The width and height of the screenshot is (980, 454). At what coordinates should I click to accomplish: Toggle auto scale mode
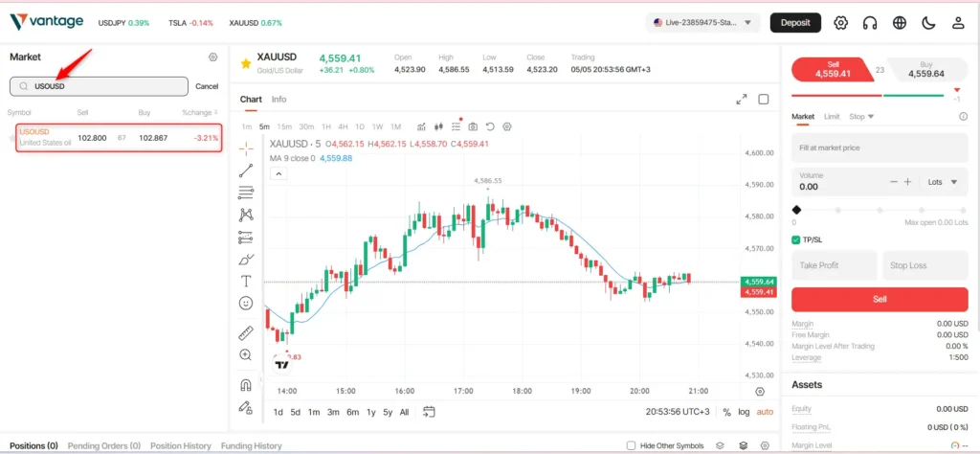click(x=765, y=412)
